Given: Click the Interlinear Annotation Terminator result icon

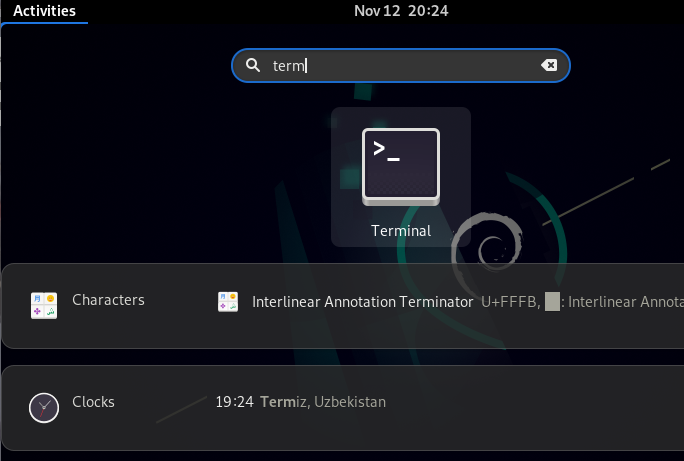Looking at the screenshot, I should [x=228, y=302].
